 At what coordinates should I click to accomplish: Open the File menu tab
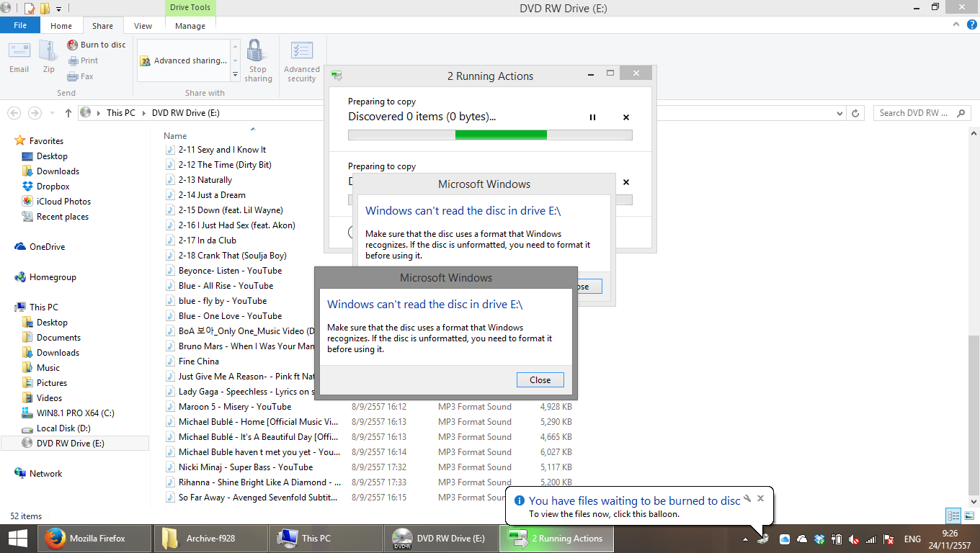click(x=20, y=25)
